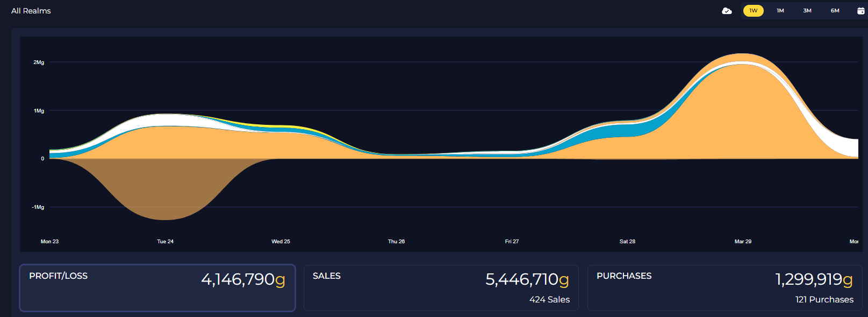Viewport: 868px width, 317px height.
Task: Click the cloud sync status icon
Action: point(727,11)
